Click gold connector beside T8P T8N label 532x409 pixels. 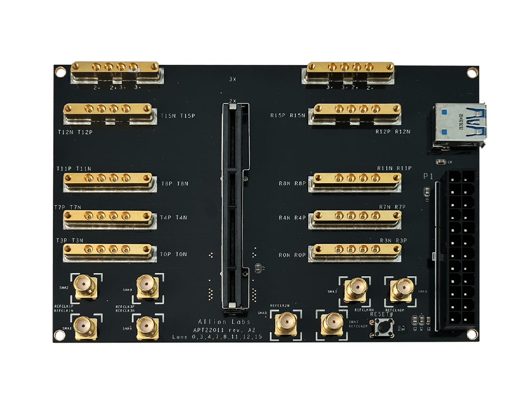click(x=108, y=182)
